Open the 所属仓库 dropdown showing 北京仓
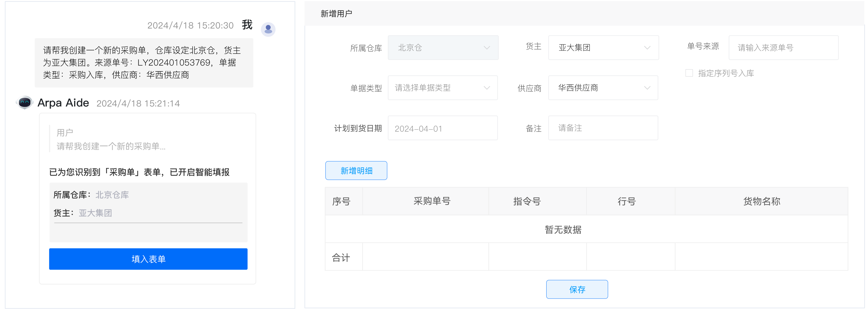The height and width of the screenshot is (309, 868). coord(443,48)
